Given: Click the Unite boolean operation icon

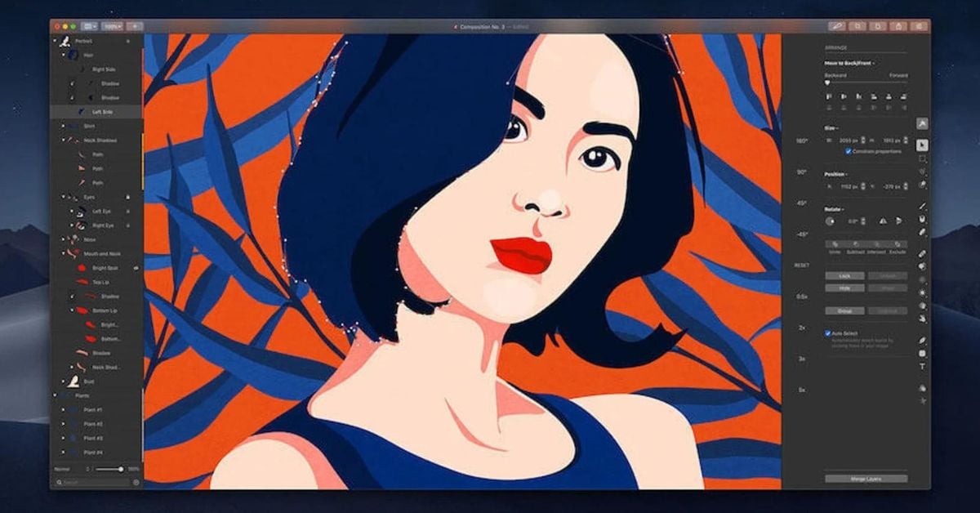Looking at the screenshot, I should [x=835, y=244].
